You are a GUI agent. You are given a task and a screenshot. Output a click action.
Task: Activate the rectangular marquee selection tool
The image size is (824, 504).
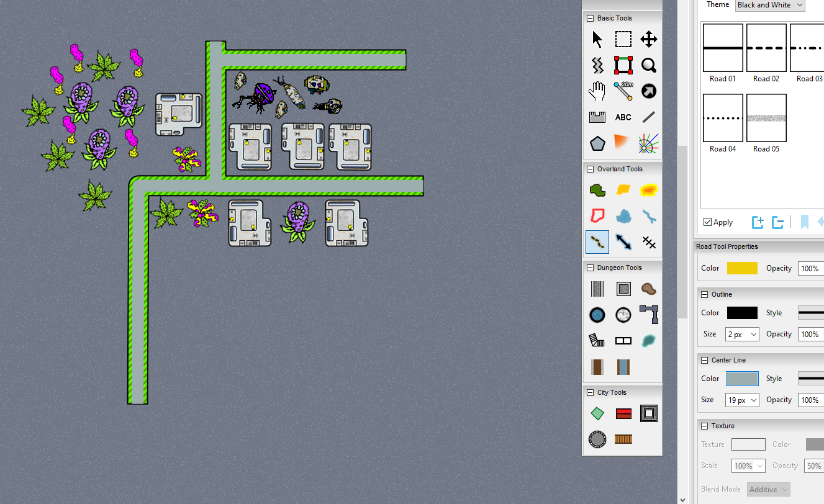pyautogui.click(x=623, y=40)
